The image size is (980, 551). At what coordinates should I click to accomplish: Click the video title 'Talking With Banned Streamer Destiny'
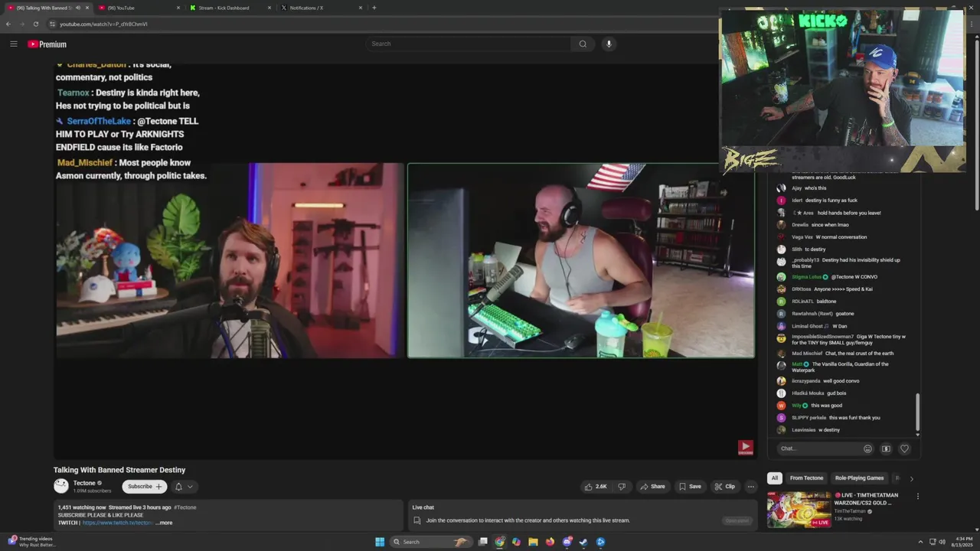[x=119, y=470]
